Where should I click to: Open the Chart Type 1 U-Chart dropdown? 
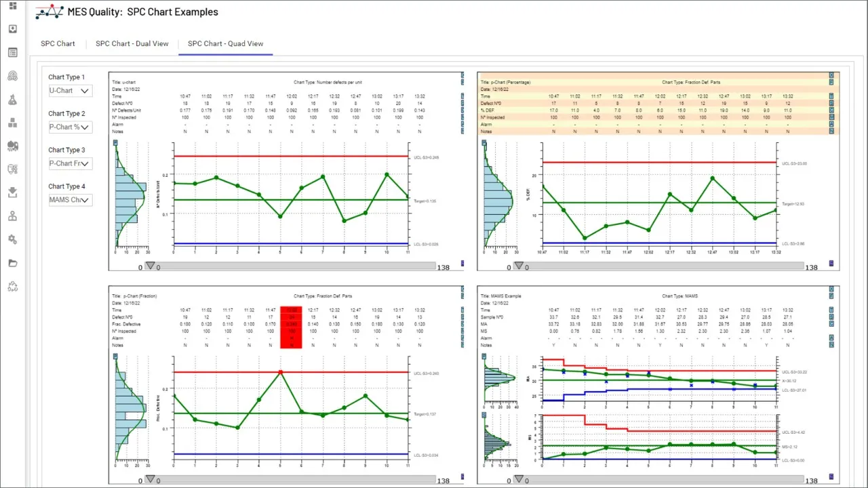tap(70, 90)
